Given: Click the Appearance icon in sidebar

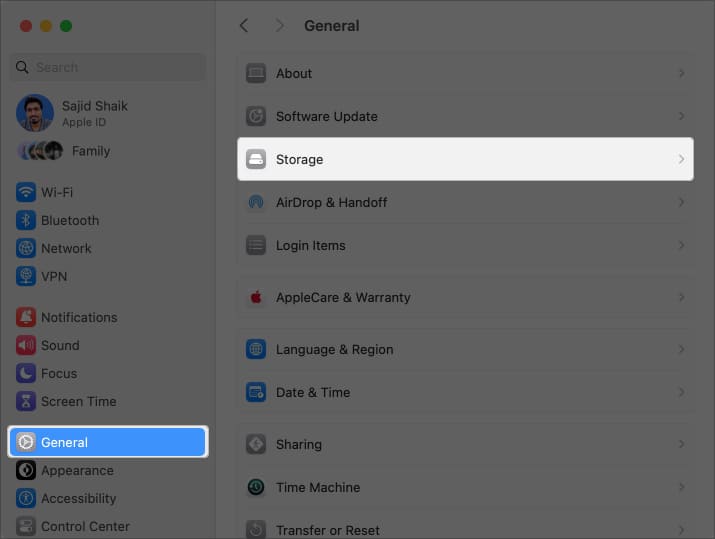Looking at the screenshot, I should [x=26, y=470].
